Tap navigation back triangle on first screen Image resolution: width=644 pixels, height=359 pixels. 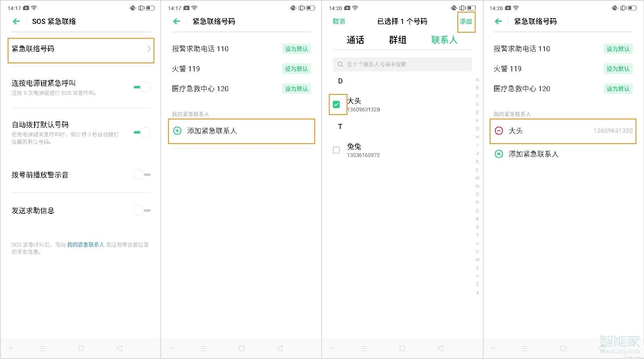pos(119,348)
